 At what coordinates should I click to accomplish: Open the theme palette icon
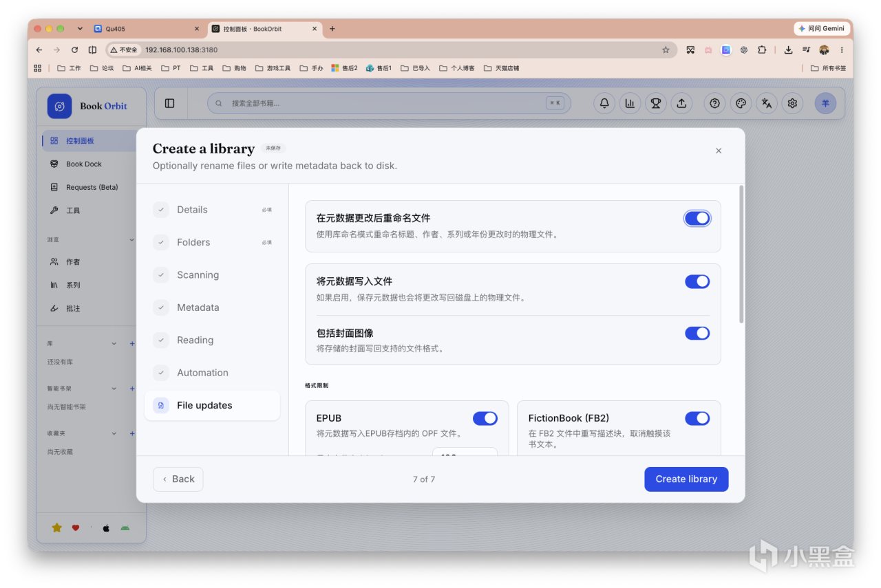click(741, 103)
